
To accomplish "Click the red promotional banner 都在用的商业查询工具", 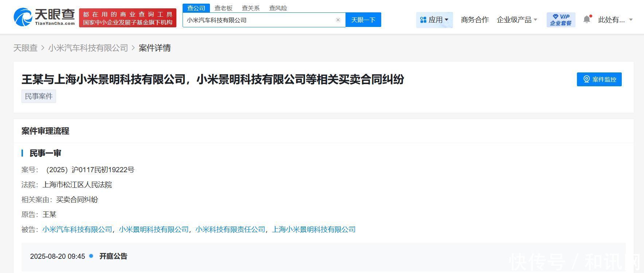I will coord(128,18).
